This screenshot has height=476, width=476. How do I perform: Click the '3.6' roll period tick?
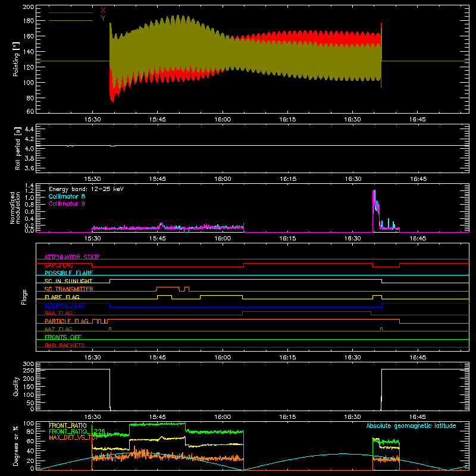point(29,168)
